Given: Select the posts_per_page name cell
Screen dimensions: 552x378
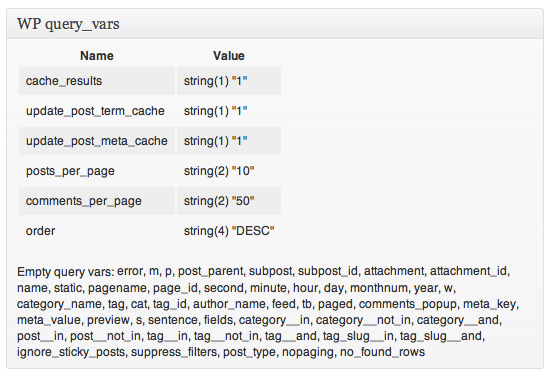Looking at the screenshot, I should (97, 171).
